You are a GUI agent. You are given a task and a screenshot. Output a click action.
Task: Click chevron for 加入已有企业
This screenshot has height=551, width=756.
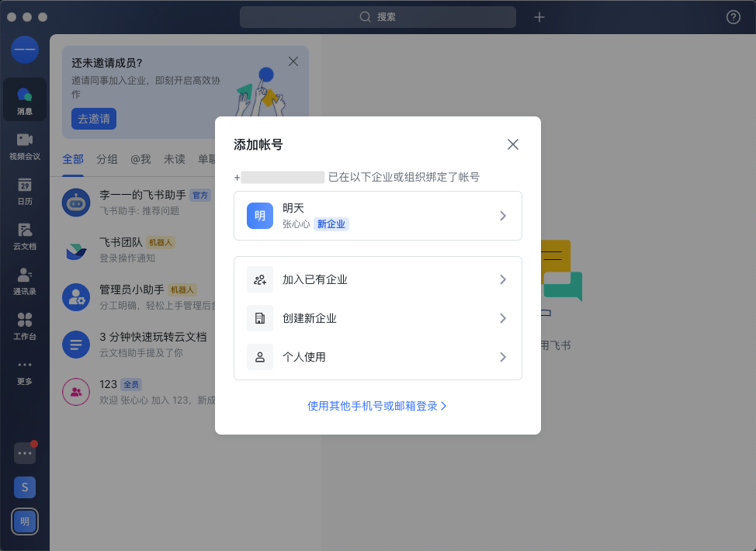[x=503, y=279]
